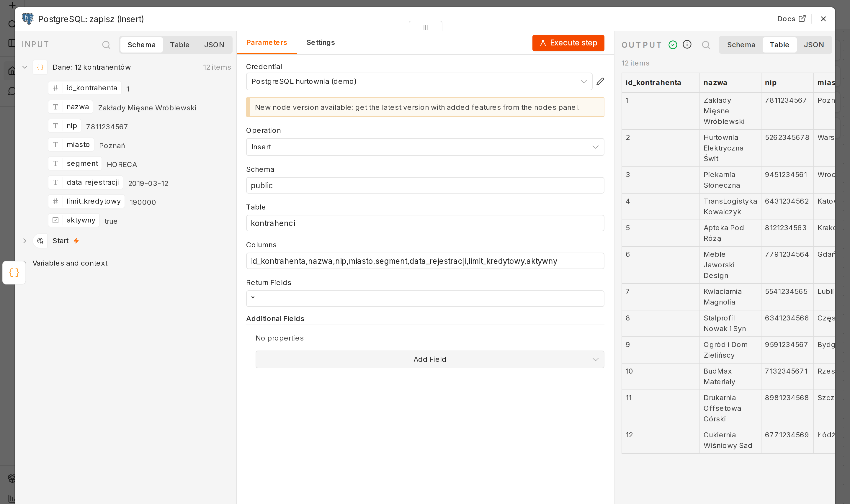Click the OUTPUT info circle icon

[687, 45]
